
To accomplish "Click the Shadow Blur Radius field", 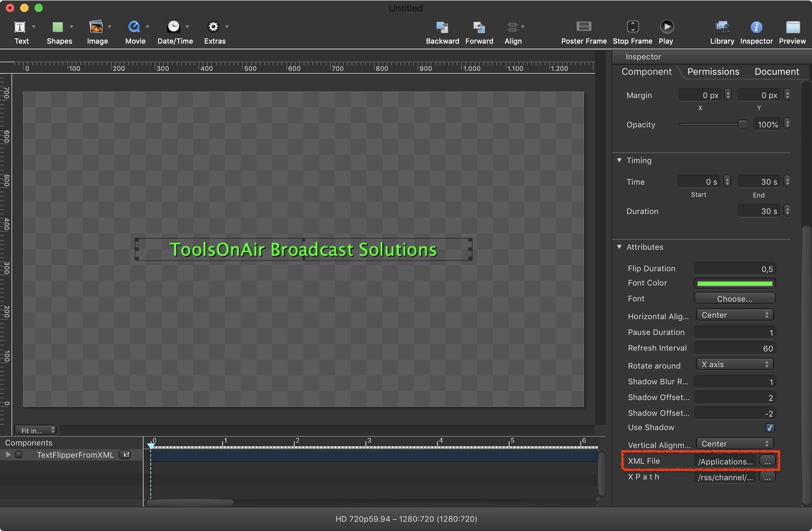I will (735, 382).
